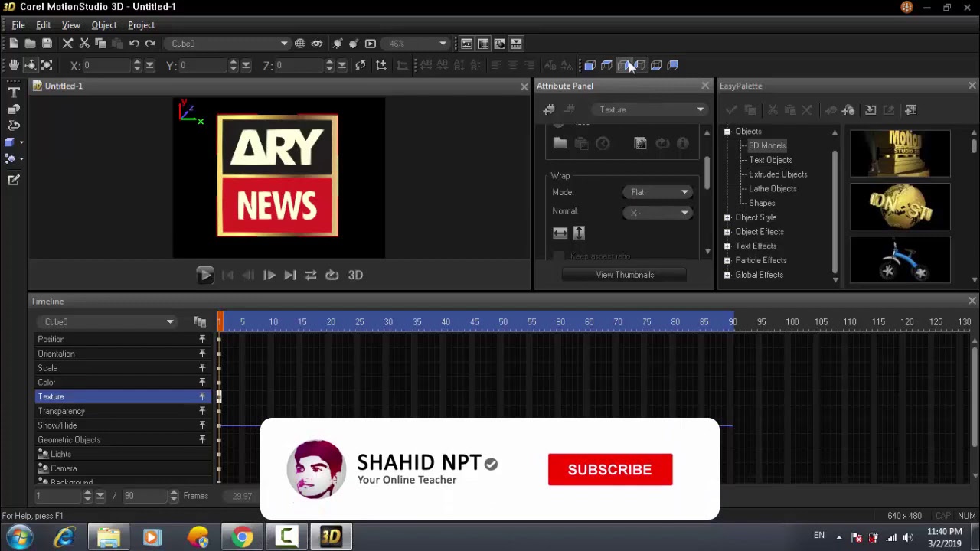Click the Cut scissors icon
The image size is (980, 551).
tap(84, 44)
